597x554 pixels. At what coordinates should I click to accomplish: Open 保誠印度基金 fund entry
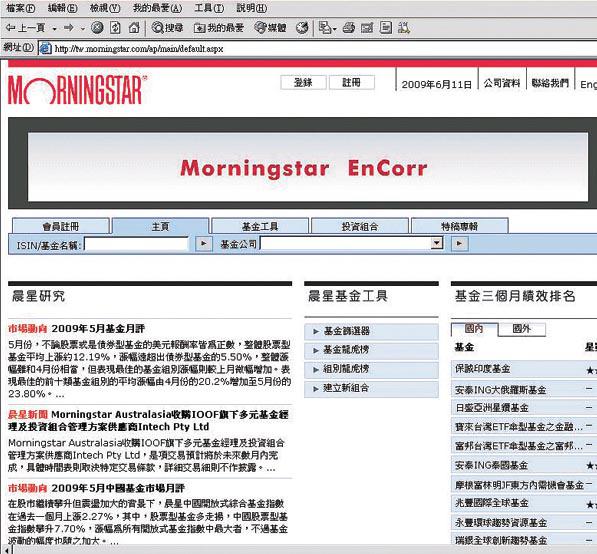click(482, 369)
